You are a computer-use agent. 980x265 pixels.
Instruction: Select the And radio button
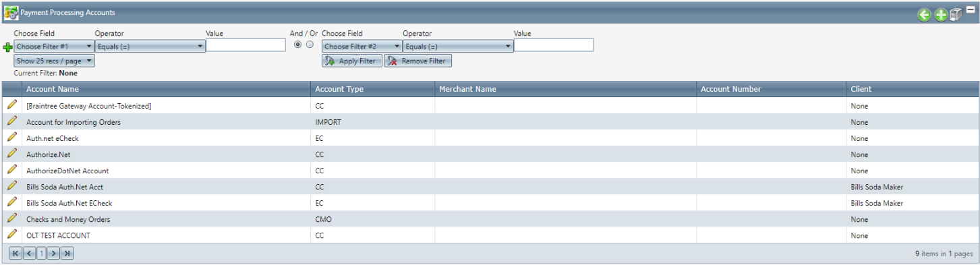(297, 45)
